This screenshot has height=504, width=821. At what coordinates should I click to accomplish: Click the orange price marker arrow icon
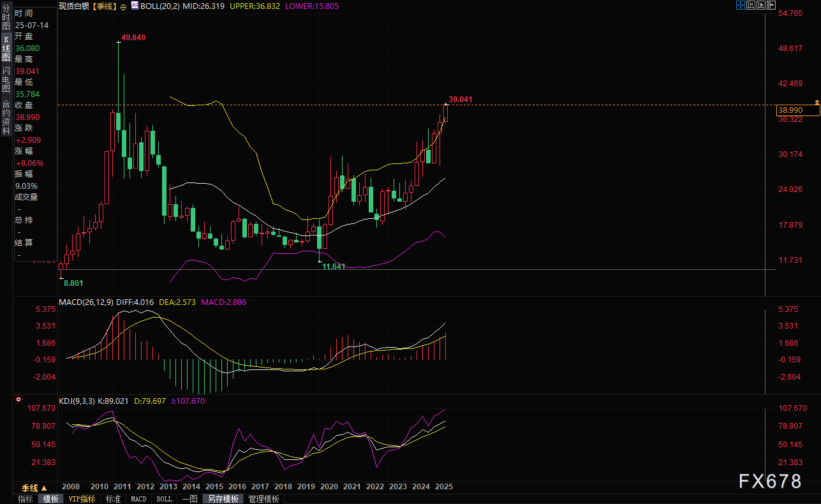pos(817,102)
